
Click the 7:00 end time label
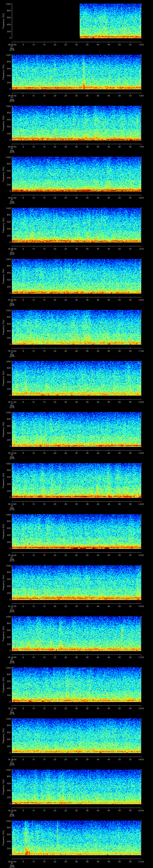(x=141, y=147)
